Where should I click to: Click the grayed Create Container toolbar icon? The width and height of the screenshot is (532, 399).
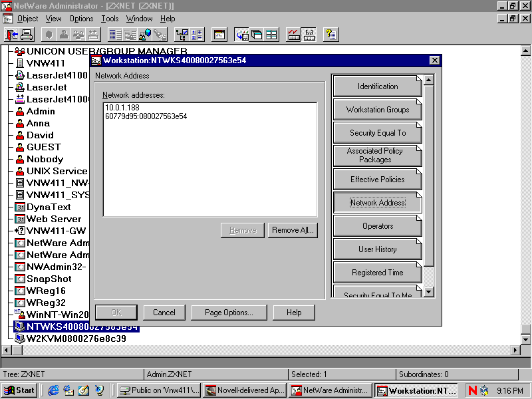point(49,35)
